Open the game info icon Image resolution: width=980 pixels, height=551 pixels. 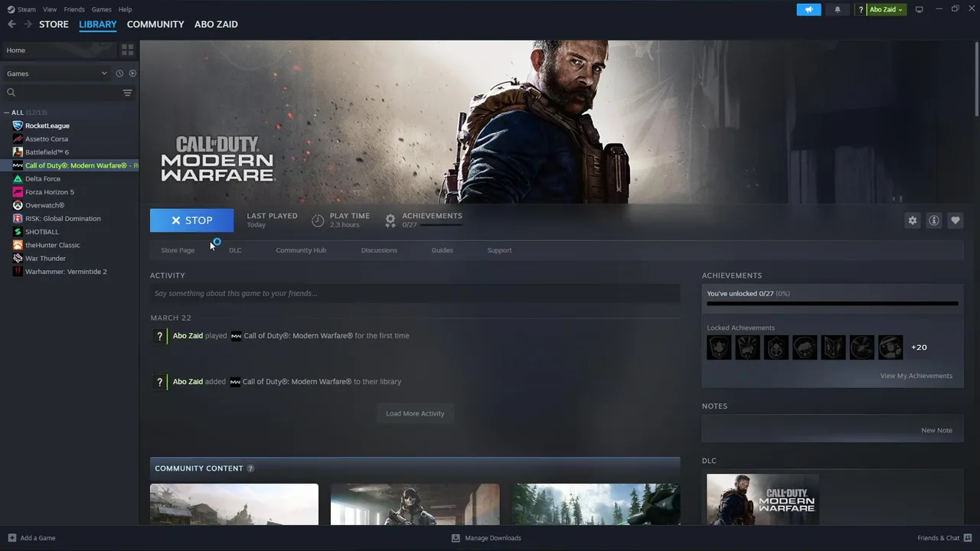pyautogui.click(x=934, y=220)
